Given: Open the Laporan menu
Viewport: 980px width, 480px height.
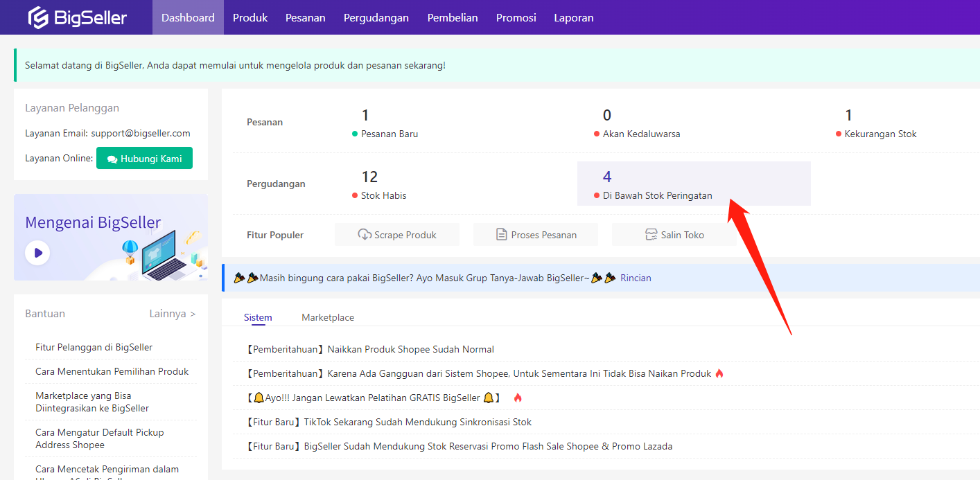Looking at the screenshot, I should 574,18.
